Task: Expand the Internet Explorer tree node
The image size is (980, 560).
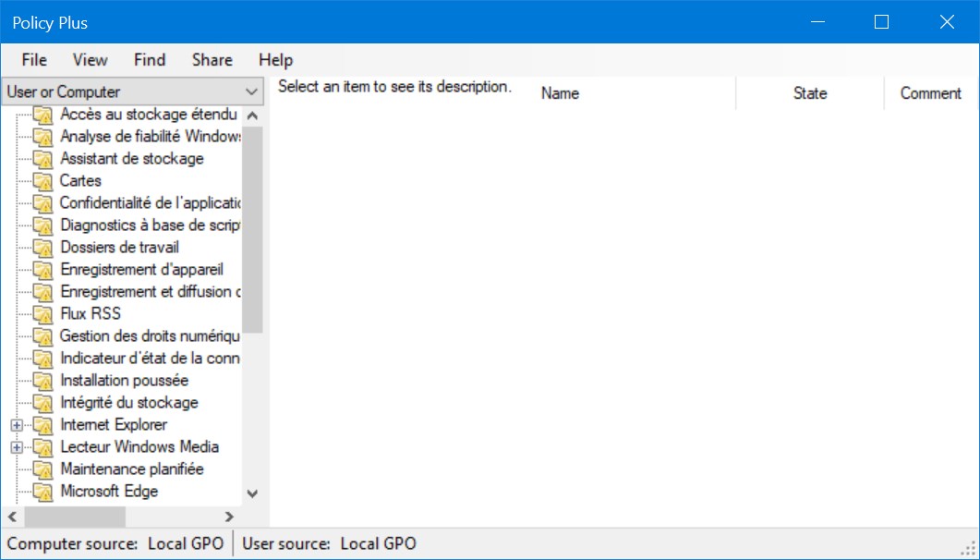Action: [x=17, y=426]
